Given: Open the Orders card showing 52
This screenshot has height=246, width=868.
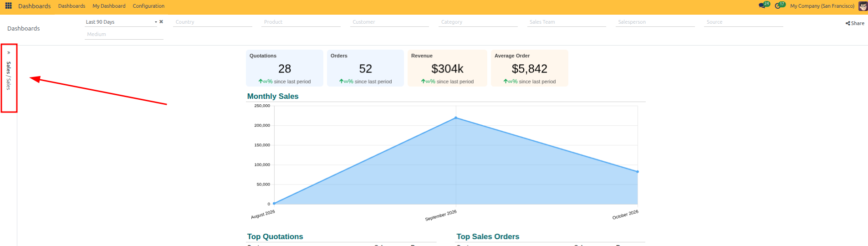Looking at the screenshot, I should tap(365, 68).
